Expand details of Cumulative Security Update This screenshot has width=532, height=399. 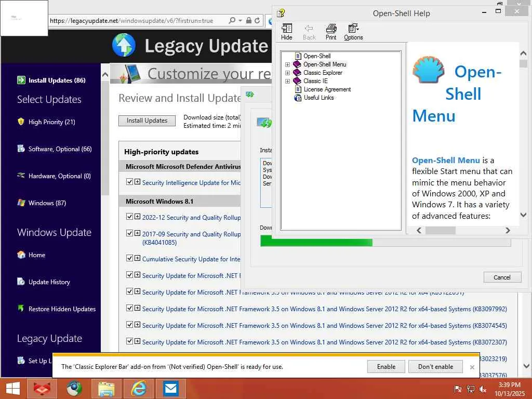(137, 258)
